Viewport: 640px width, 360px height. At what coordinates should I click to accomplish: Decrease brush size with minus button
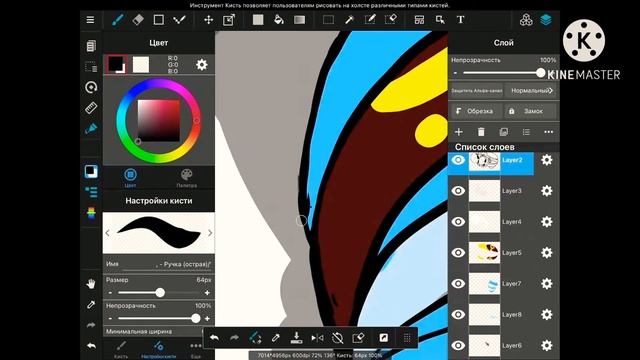110,293
